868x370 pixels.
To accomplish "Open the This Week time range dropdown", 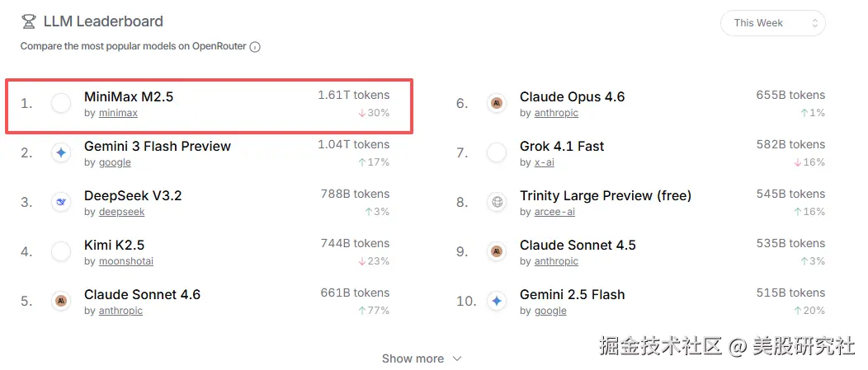I will coord(773,23).
